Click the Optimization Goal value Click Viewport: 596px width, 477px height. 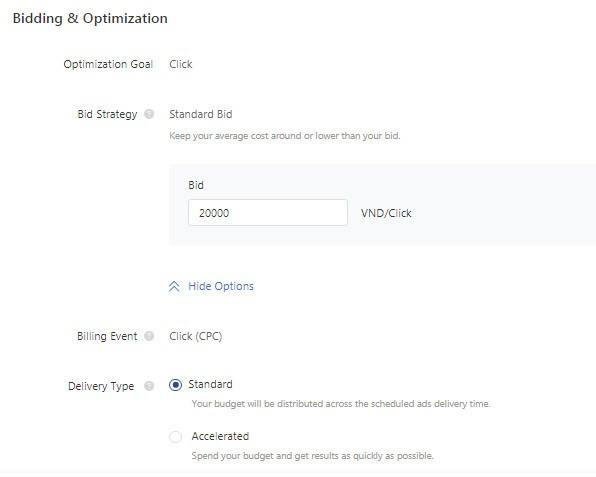(181, 64)
